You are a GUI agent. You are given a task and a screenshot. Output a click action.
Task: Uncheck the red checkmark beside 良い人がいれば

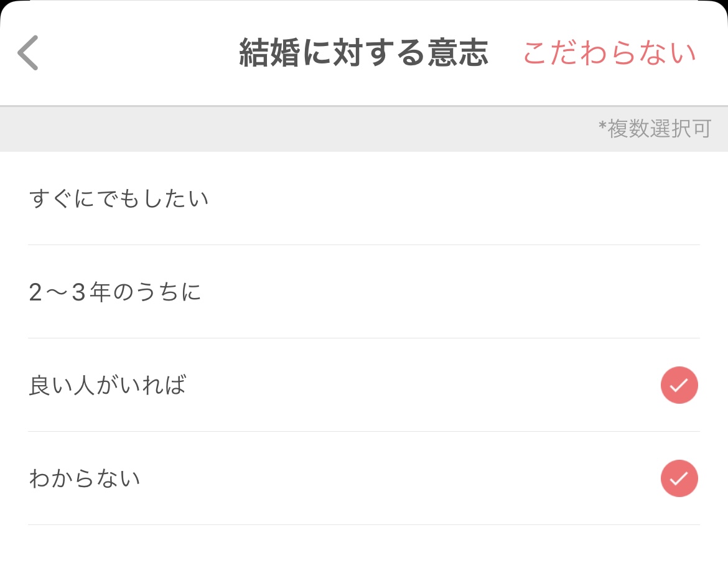point(679,385)
